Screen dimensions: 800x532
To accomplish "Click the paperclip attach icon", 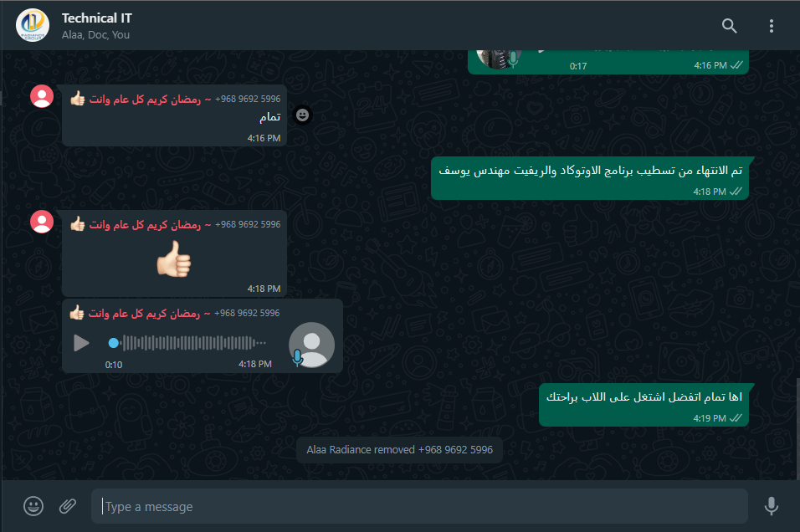I will [67, 506].
